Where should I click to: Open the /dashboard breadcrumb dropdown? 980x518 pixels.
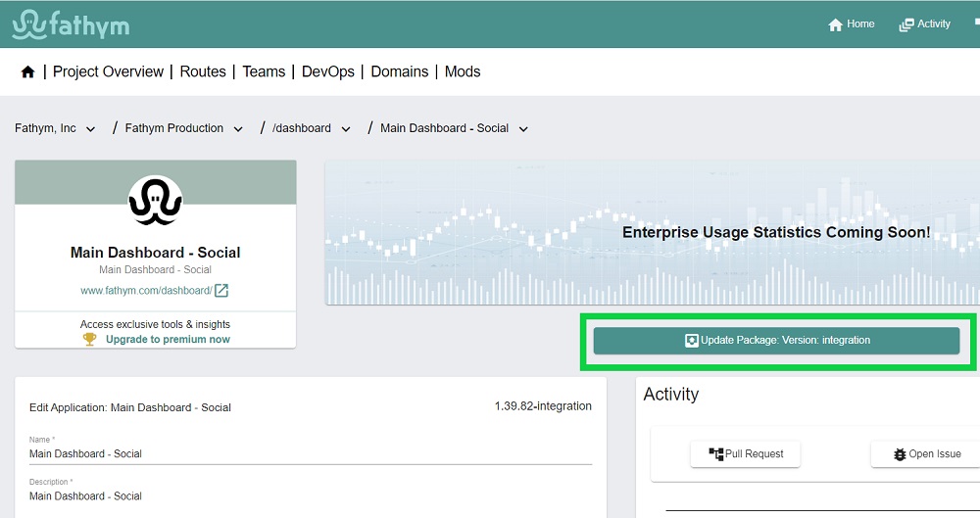[346, 129]
